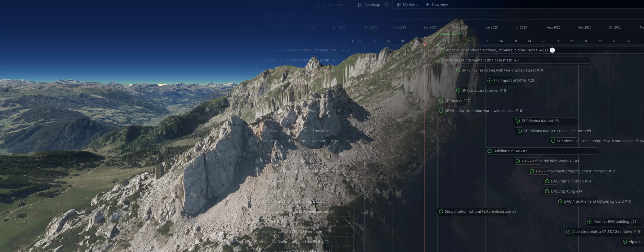The height and width of the screenshot is (252, 644).
Task: Click the Alpenite kickoff milestone marker label
Action: tap(449, 34)
